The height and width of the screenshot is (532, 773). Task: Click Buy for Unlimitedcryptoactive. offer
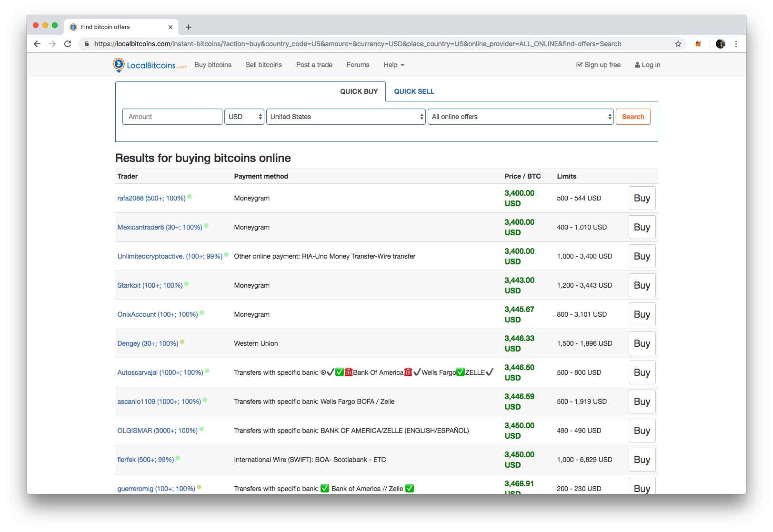point(642,256)
